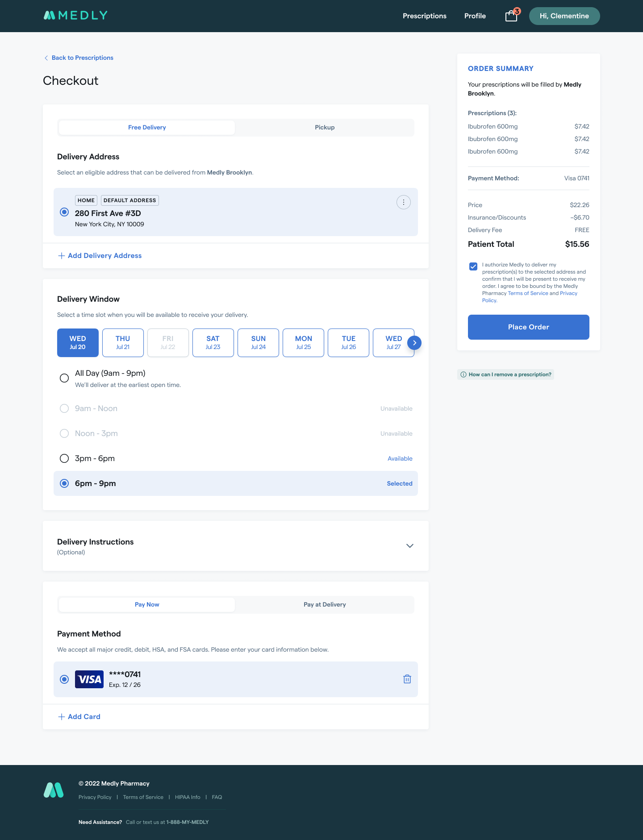Image resolution: width=643 pixels, height=840 pixels.
Task: Switch to the Pickup tab
Action: [325, 127]
